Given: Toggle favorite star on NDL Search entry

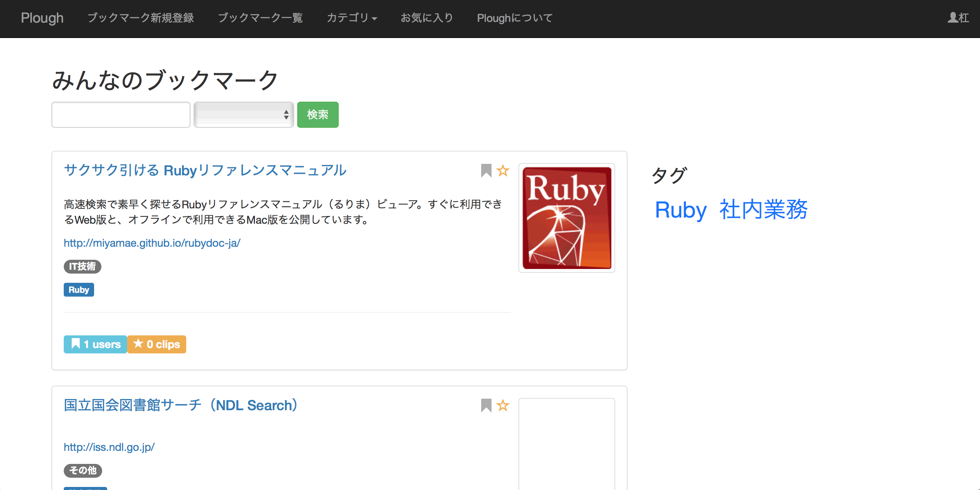Looking at the screenshot, I should pos(503,405).
